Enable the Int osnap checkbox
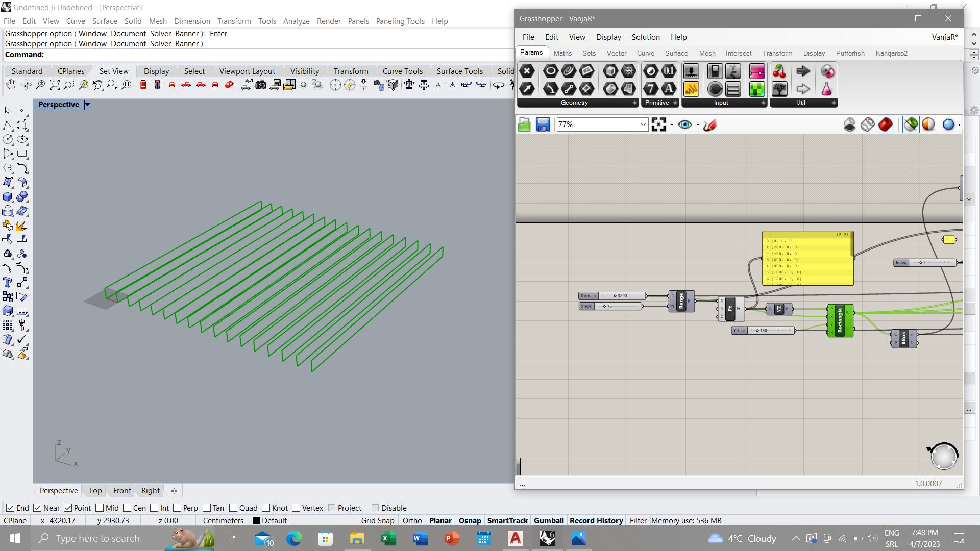The image size is (980, 551). coord(154,508)
